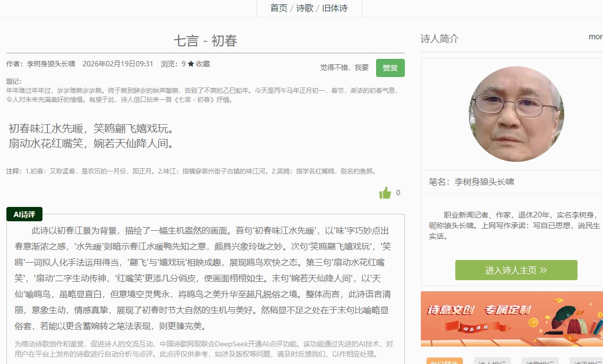Screen dimensions: 603x364
Task: Click the poem title 七言 - 初春
Action: (x=205, y=41)
